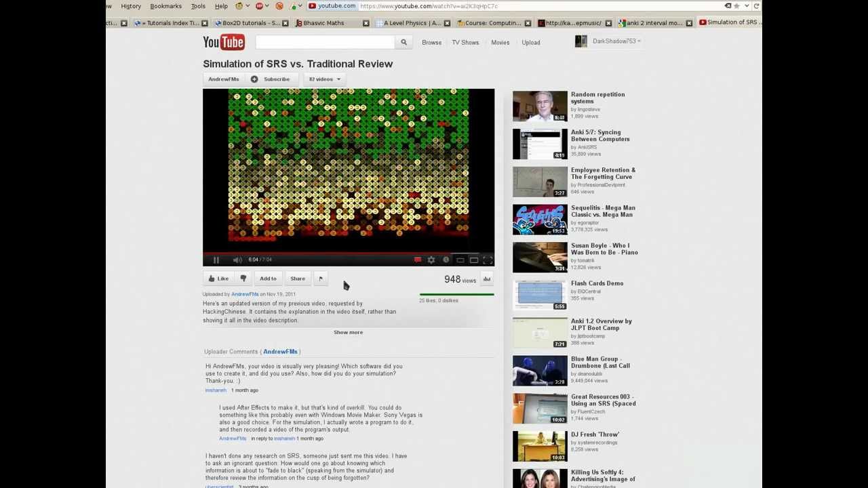Screen dimensions: 868x488
Task: Open Sequelitis Mega Man thumbnail
Action: click(540, 220)
